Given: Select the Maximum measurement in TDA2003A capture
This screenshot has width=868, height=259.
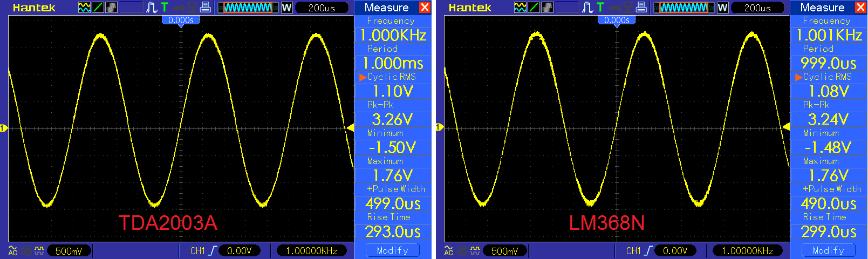Looking at the screenshot, I should pos(393,169).
